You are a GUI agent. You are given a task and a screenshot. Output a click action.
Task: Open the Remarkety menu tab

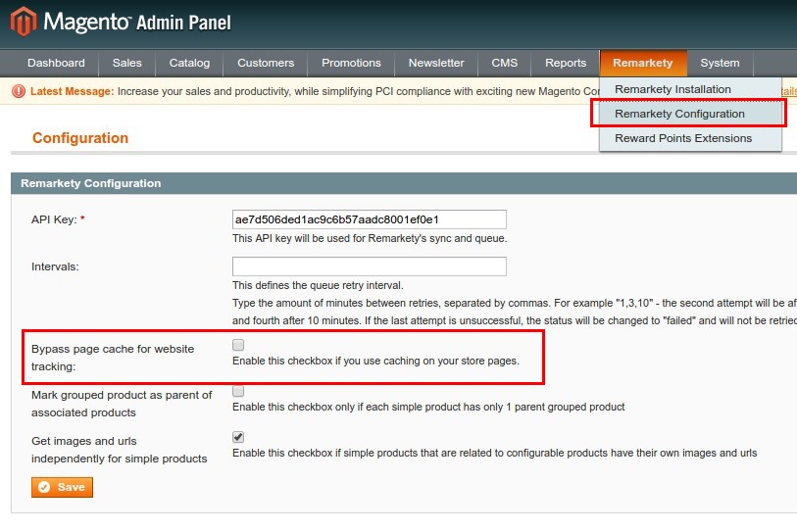(643, 63)
